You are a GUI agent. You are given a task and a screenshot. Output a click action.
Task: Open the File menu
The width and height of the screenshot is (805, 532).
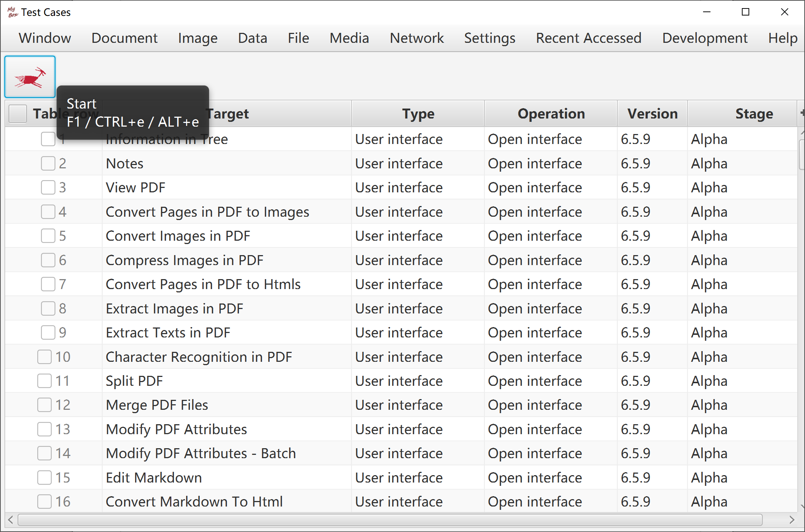click(298, 38)
